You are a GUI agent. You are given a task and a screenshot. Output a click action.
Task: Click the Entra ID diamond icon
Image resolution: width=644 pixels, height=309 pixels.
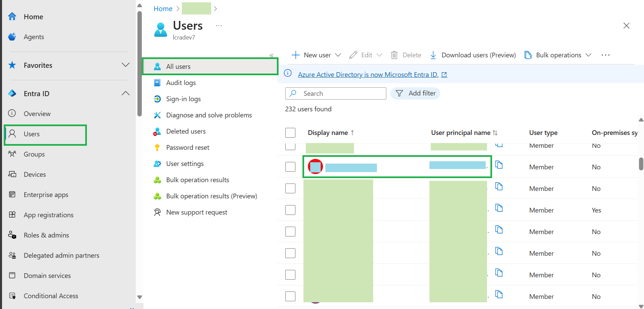pyautogui.click(x=12, y=93)
